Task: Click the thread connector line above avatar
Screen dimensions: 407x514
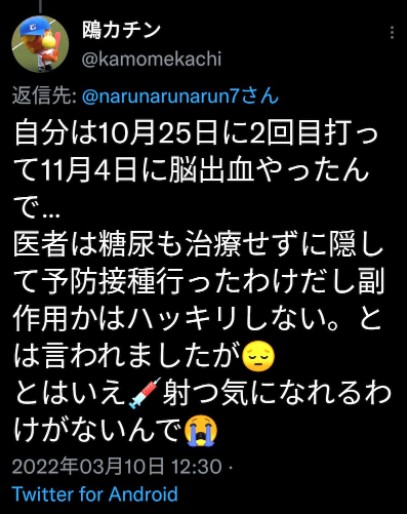Action: pyautogui.click(x=40, y=6)
